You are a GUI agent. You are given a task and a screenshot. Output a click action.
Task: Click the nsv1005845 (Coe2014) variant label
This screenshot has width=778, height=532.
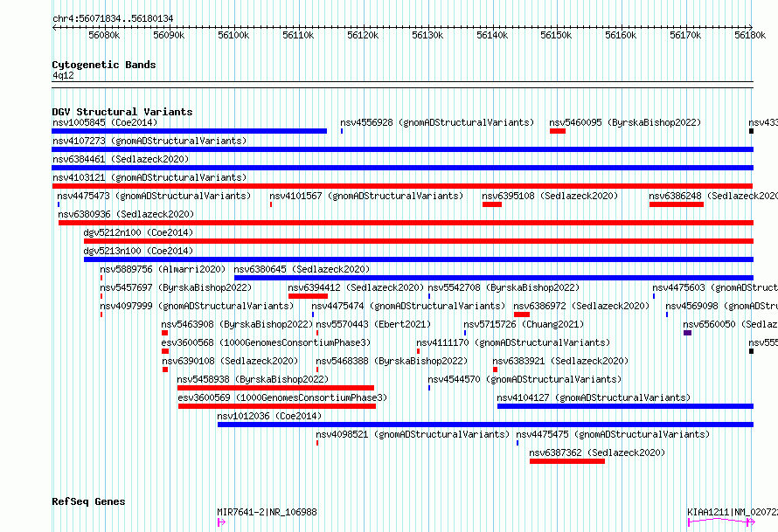point(105,122)
